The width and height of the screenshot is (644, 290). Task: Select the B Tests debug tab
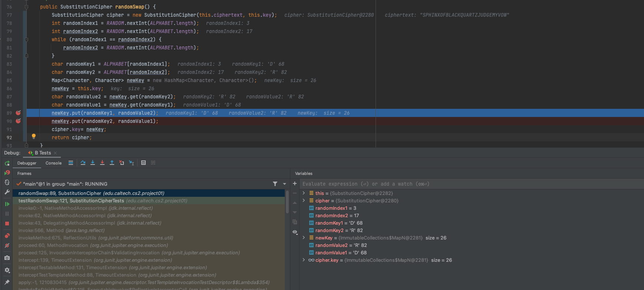coord(42,153)
